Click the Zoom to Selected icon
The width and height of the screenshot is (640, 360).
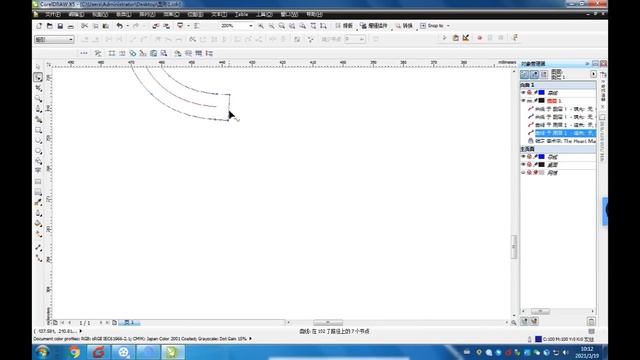(x=282, y=26)
